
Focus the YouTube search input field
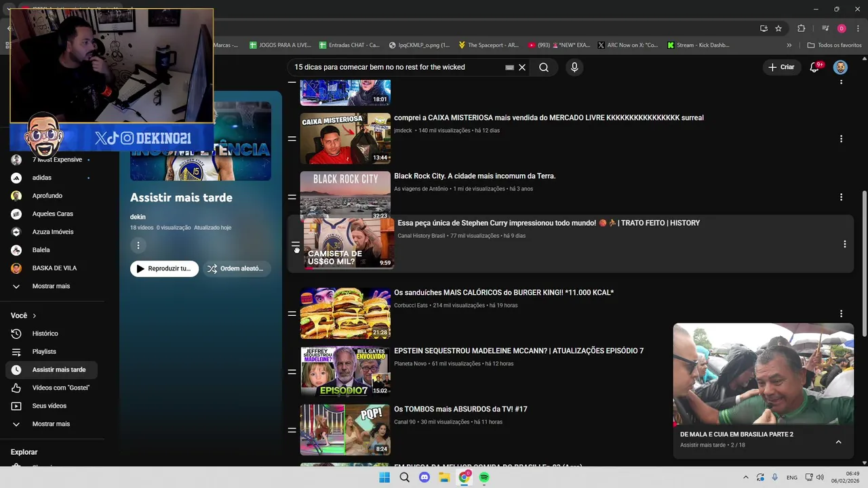(397, 67)
